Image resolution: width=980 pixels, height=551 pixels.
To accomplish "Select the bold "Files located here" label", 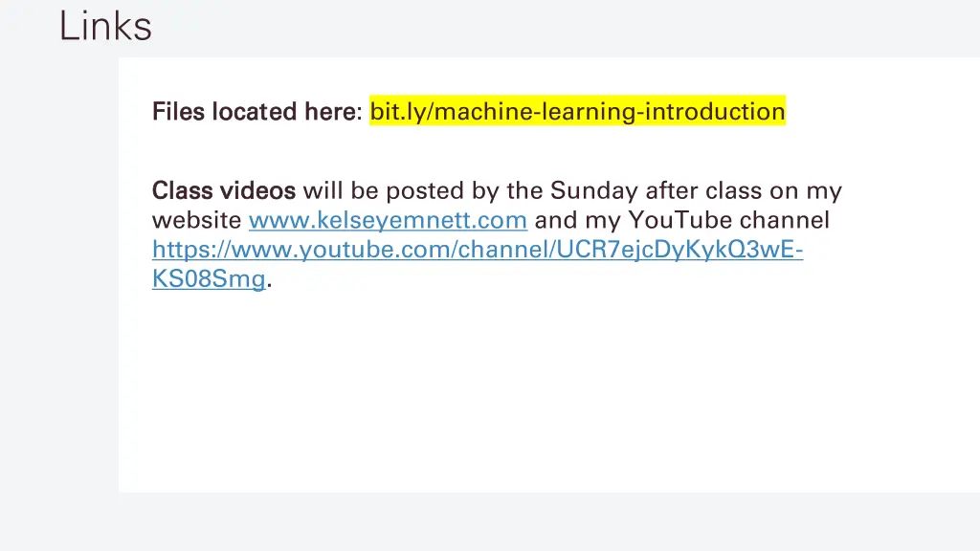I will pyautogui.click(x=253, y=112).
